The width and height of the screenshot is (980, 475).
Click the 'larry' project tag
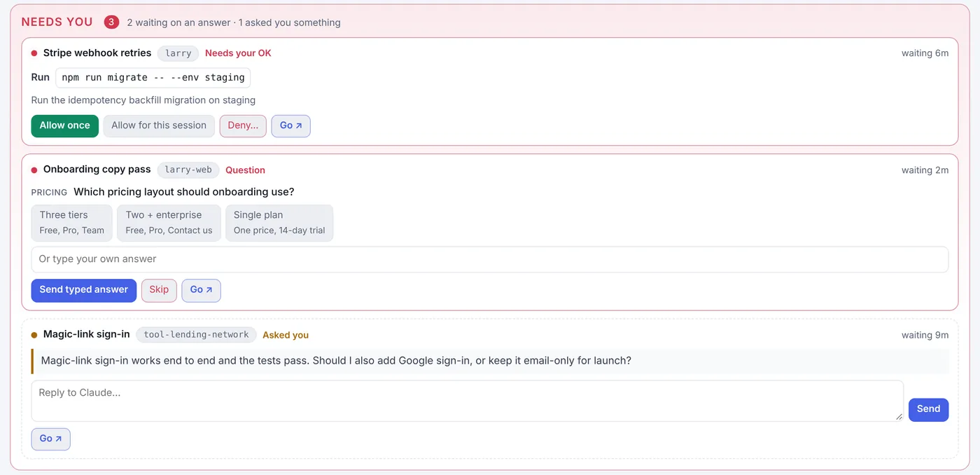[178, 53]
